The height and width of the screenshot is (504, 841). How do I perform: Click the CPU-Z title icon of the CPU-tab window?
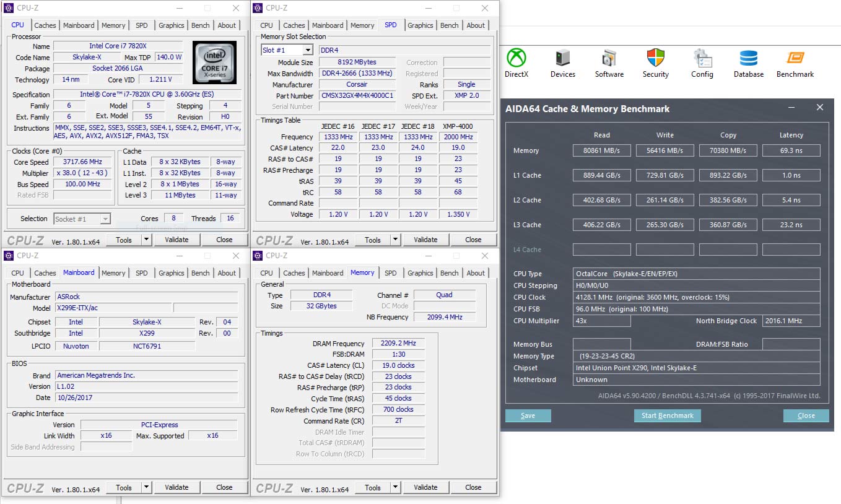point(9,8)
